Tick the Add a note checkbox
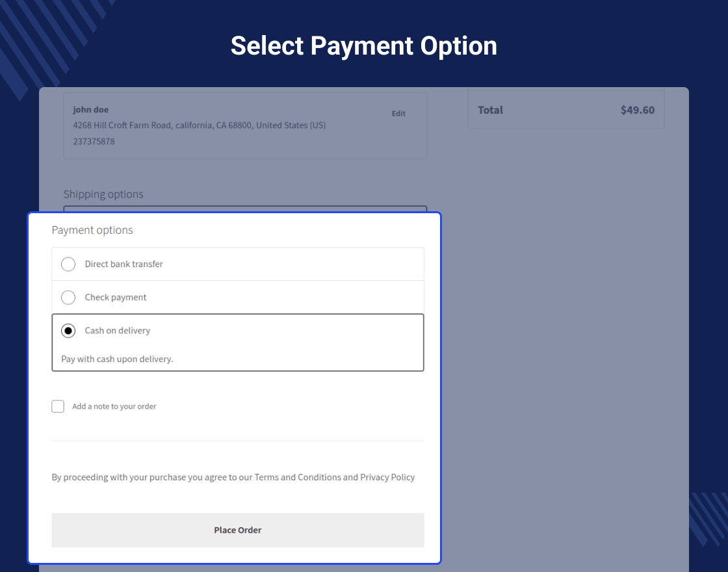Screen dimensions: 728x572 click(x=58, y=406)
